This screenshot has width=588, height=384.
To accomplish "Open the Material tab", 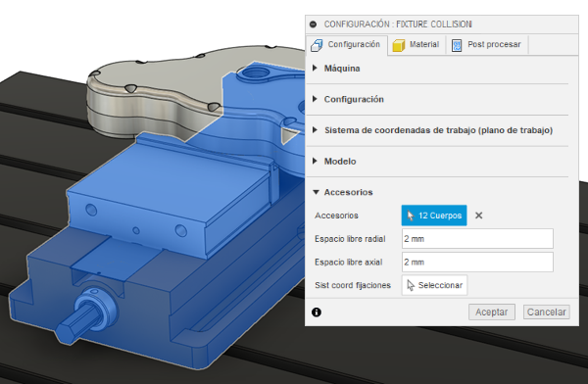I will point(416,45).
